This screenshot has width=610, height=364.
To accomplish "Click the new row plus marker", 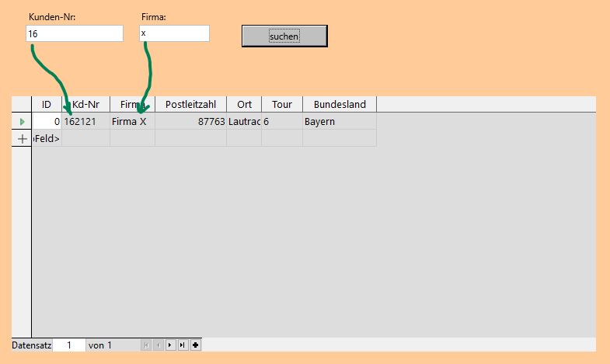I will tap(22, 138).
